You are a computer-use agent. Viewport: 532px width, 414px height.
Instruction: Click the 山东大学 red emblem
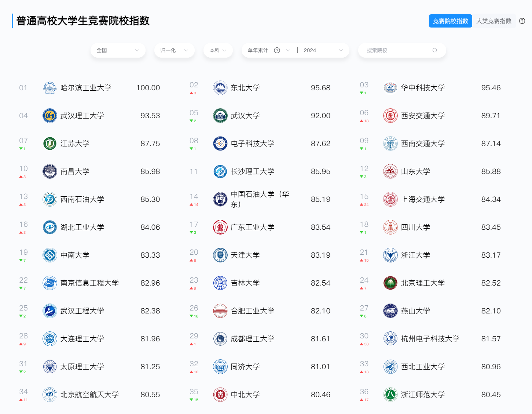tap(390, 171)
